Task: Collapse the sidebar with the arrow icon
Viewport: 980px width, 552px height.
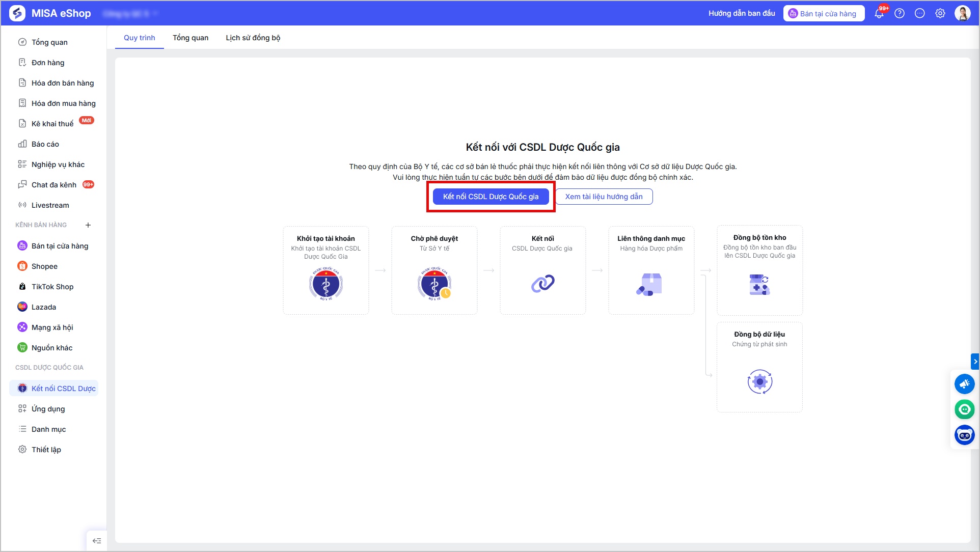Action: (97, 541)
